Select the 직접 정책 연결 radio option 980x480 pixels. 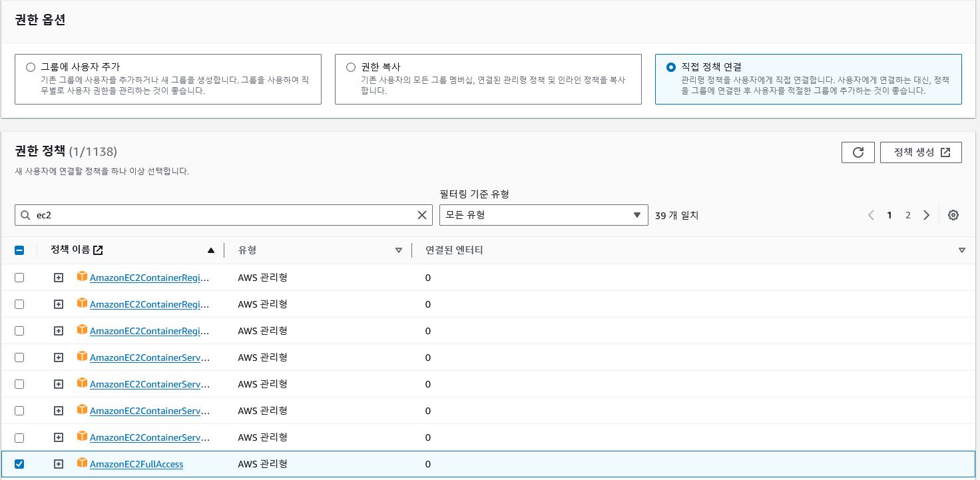coord(671,67)
